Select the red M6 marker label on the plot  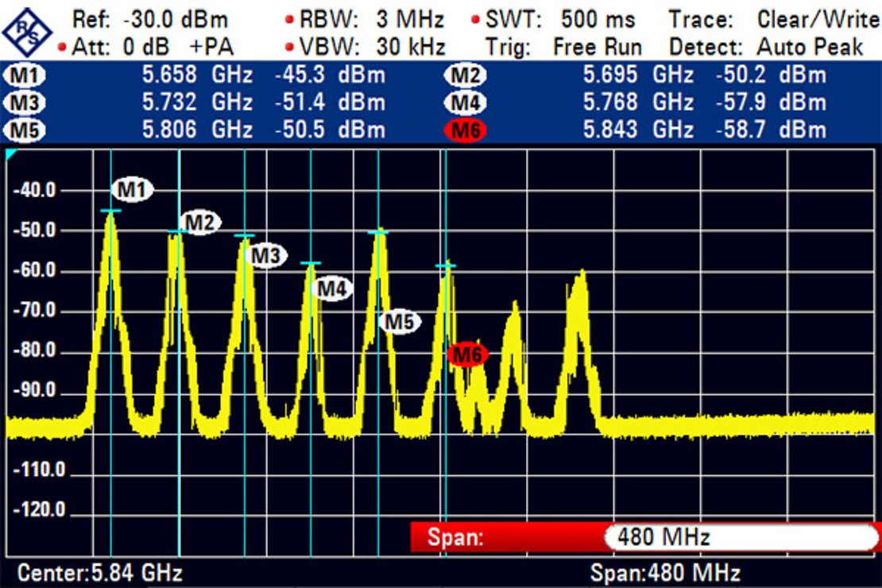[x=468, y=355]
